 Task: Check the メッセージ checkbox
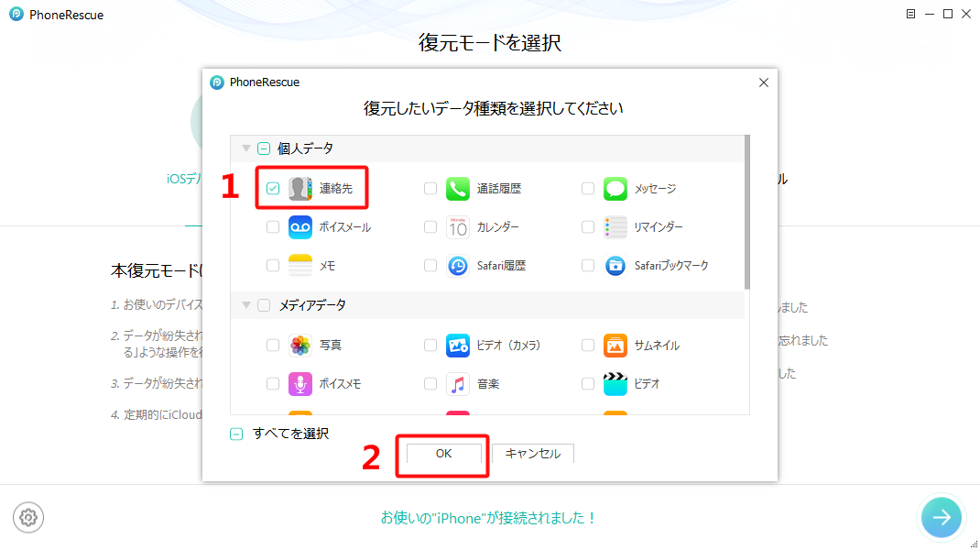click(587, 188)
